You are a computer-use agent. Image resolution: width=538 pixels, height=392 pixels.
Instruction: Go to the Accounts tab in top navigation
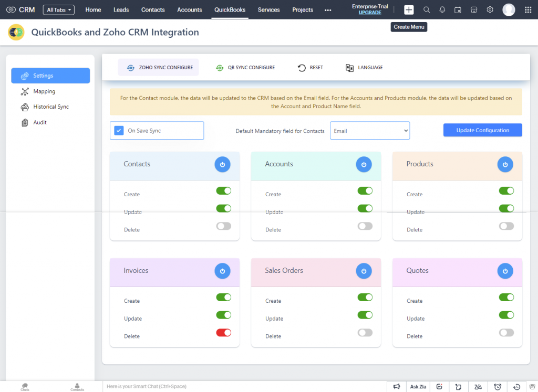click(189, 10)
